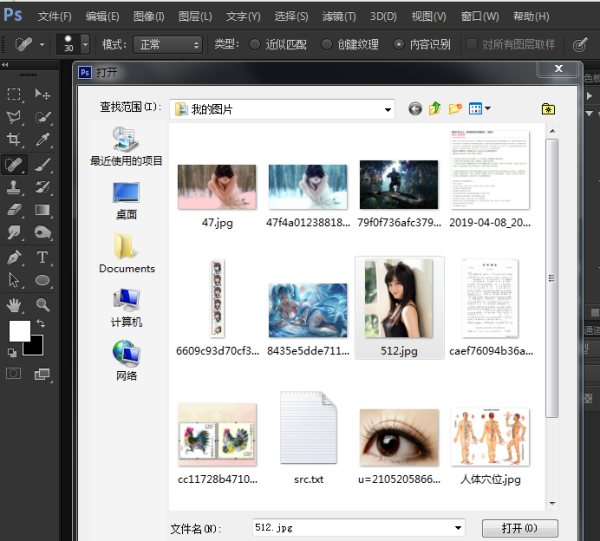
Task: Open the favorites folder icon
Action: (548, 109)
